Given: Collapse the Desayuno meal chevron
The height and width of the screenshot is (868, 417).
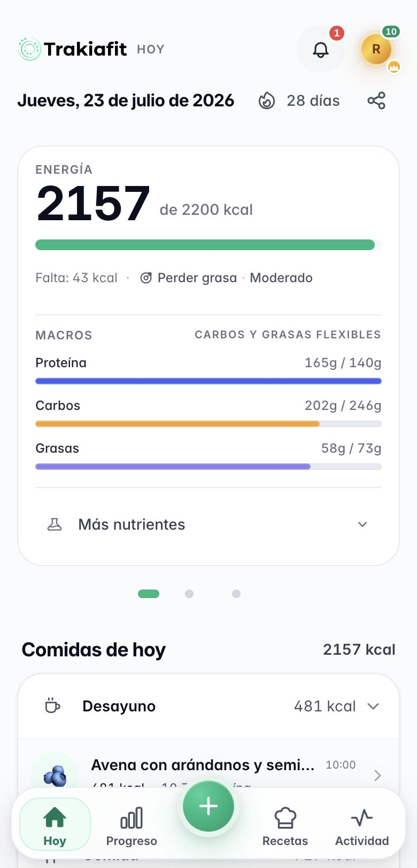Looking at the screenshot, I should pos(373,706).
